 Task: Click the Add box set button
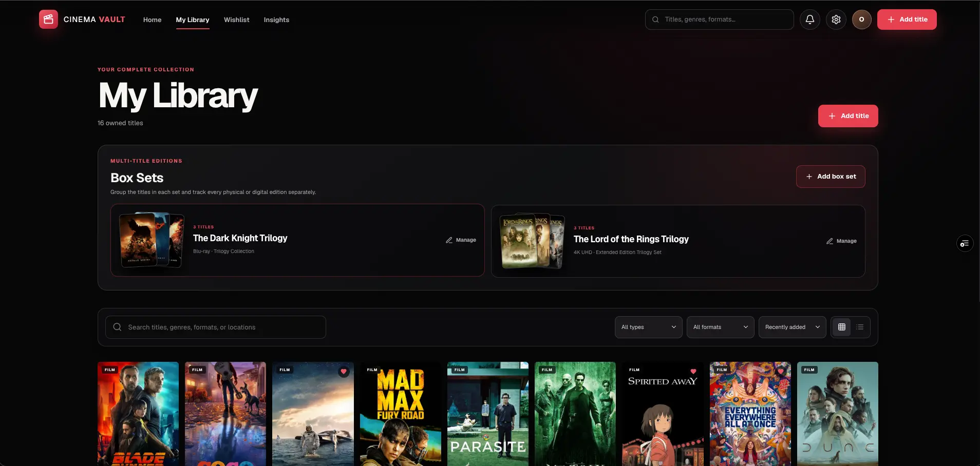[x=831, y=177]
